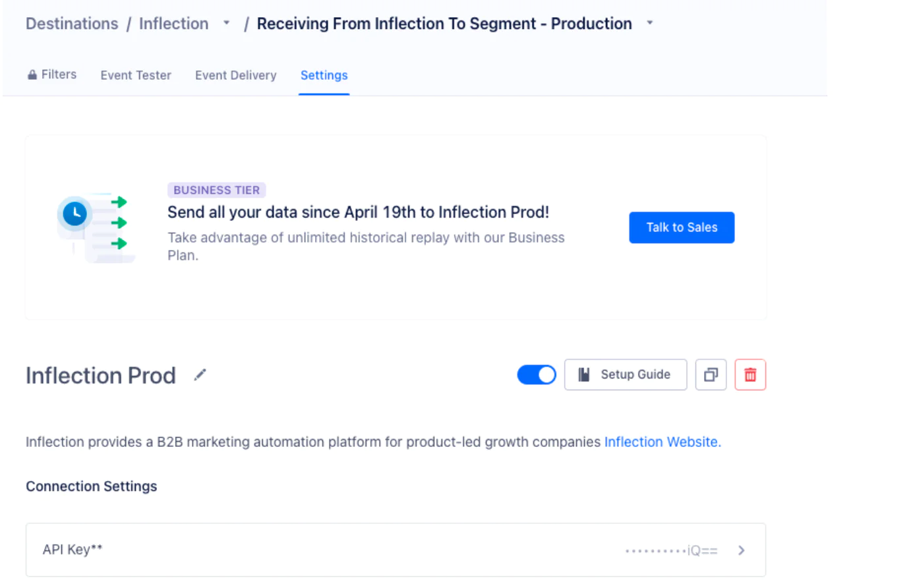The image size is (911, 588).
Task: Select the Settings tab
Action: [324, 75]
